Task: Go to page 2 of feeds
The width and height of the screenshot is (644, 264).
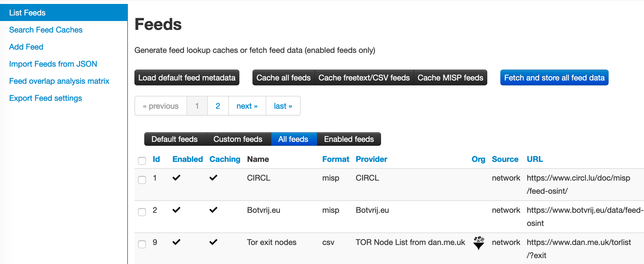Action: click(218, 106)
